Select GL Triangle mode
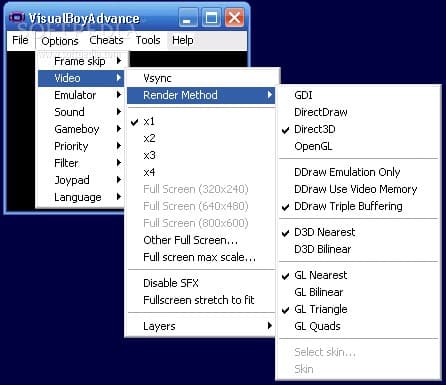The height and width of the screenshot is (385, 446). coord(358,309)
